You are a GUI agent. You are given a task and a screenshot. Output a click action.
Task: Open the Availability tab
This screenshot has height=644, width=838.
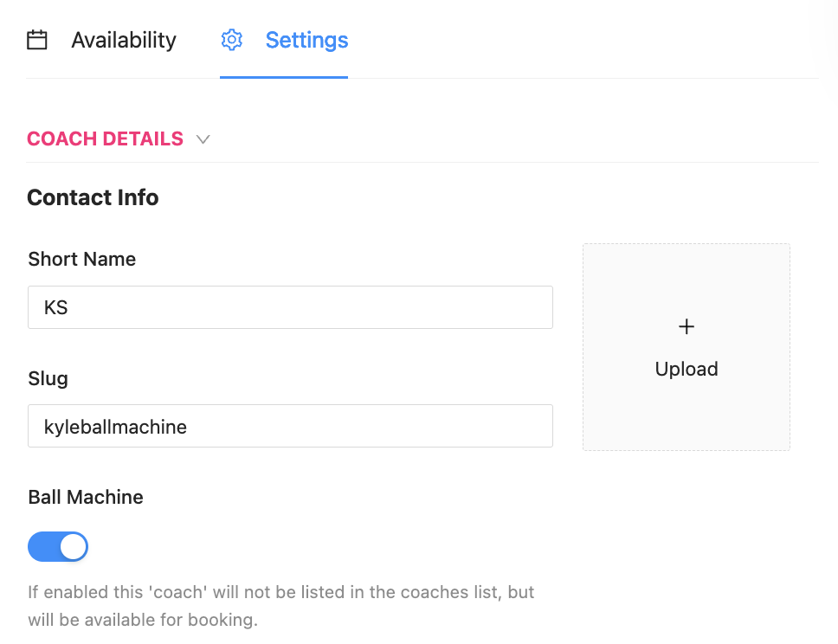pyautogui.click(x=123, y=40)
